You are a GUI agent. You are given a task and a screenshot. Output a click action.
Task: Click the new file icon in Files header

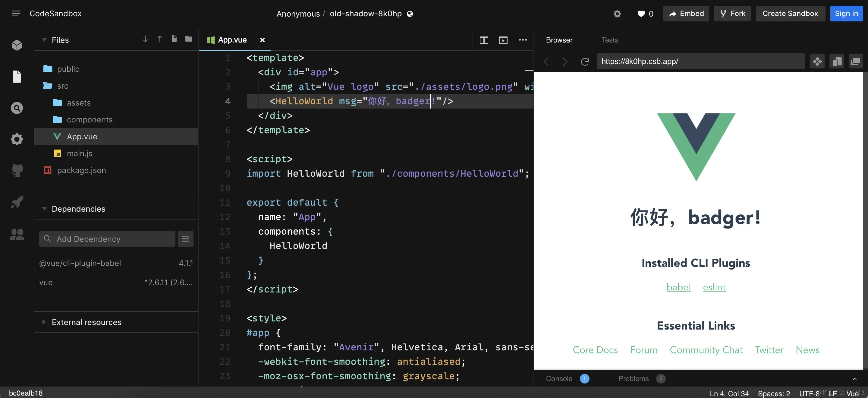174,39
